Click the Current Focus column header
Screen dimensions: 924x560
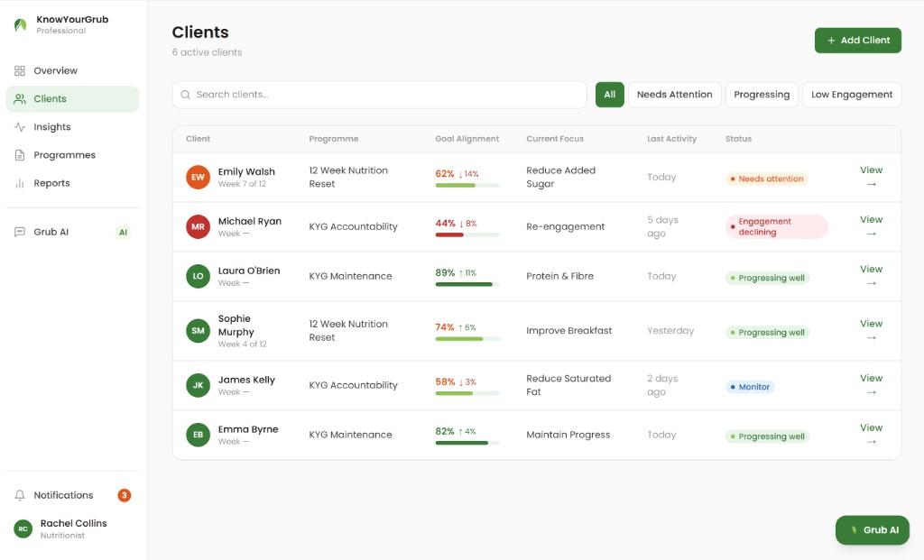(x=555, y=139)
